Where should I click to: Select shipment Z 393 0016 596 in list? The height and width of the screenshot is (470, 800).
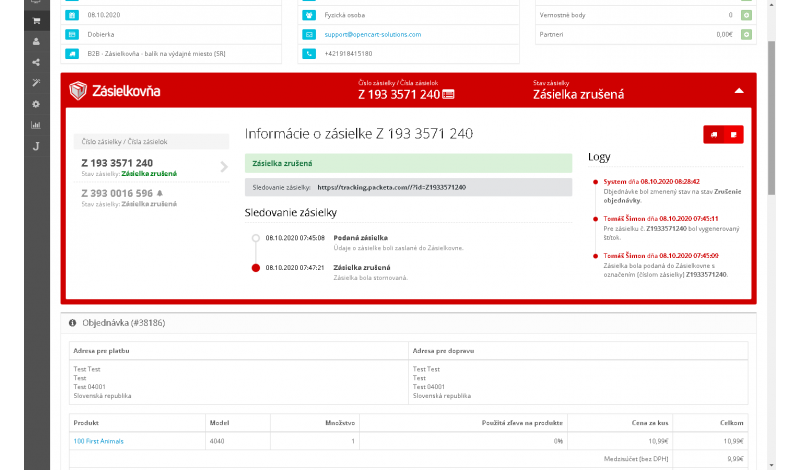click(x=151, y=197)
